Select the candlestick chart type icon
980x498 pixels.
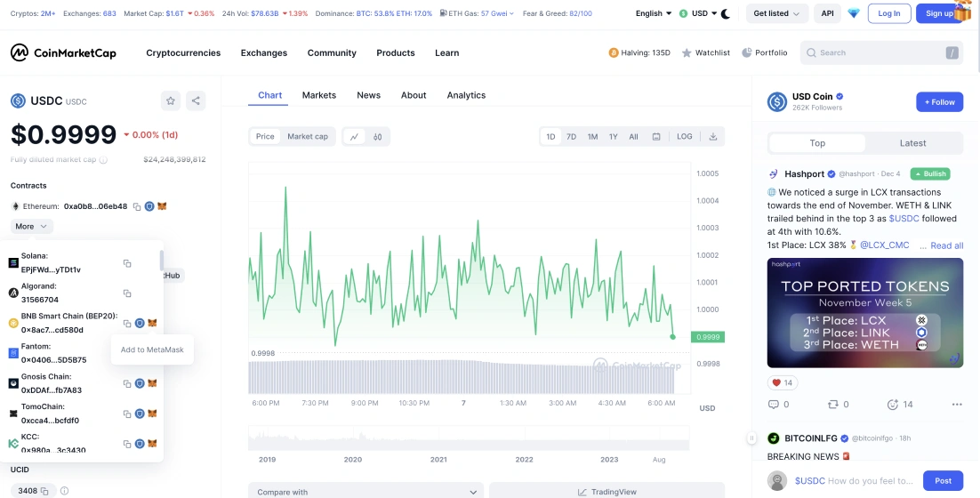coord(377,136)
